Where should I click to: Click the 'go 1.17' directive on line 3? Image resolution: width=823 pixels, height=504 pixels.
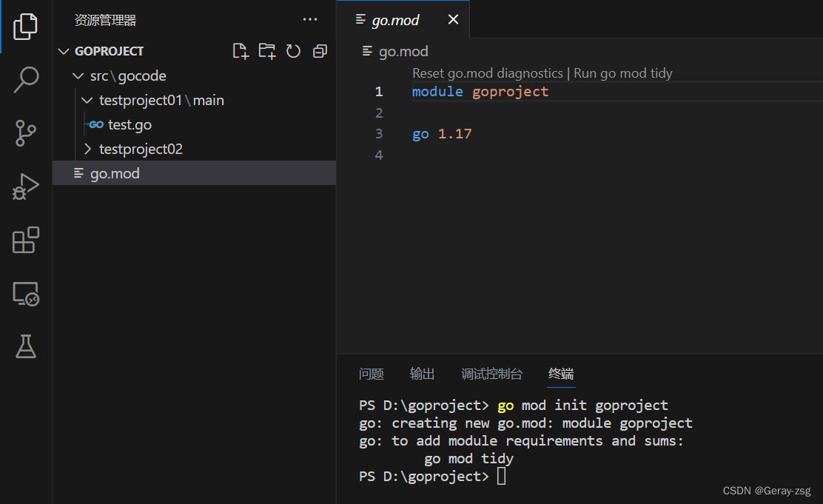[x=442, y=134]
